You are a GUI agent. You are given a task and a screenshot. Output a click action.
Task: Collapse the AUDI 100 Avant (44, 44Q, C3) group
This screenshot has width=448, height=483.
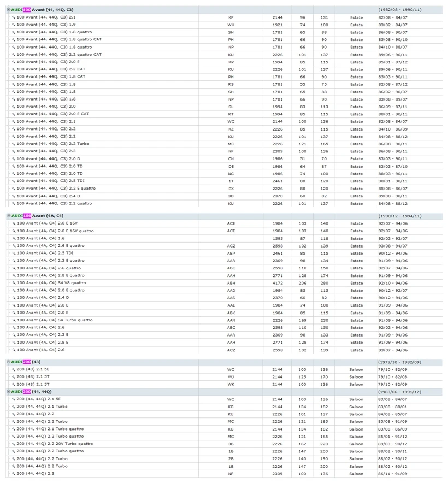(x=8, y=10)
